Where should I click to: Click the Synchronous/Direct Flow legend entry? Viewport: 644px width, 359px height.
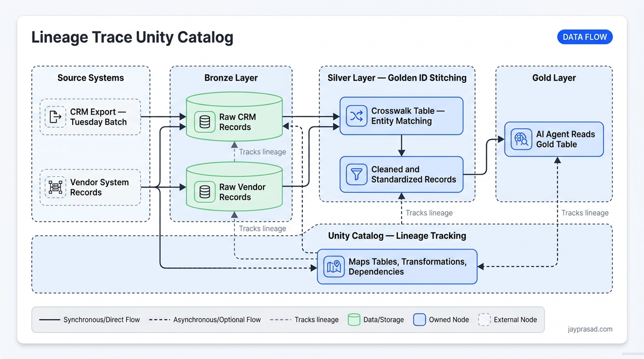tap(90, 320)
